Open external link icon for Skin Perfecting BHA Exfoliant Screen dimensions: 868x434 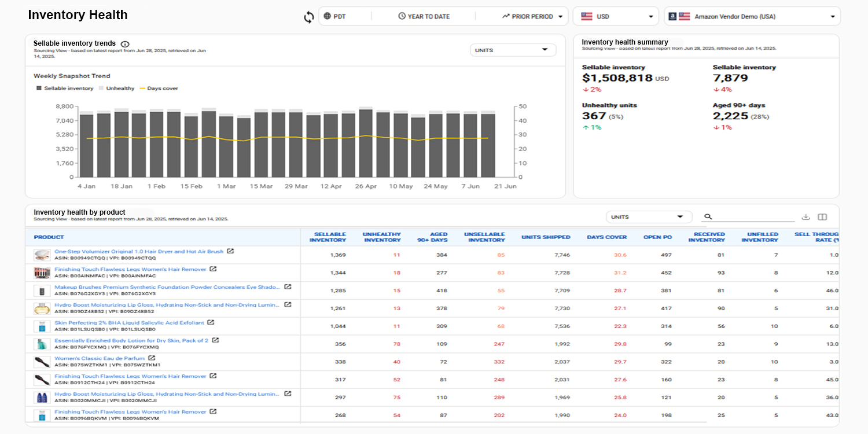point(211,323)
